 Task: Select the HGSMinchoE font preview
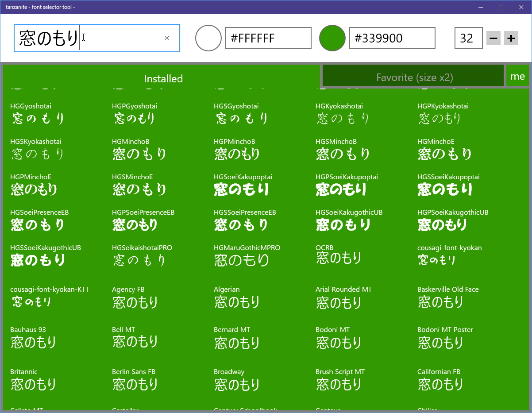coord(139,184)
